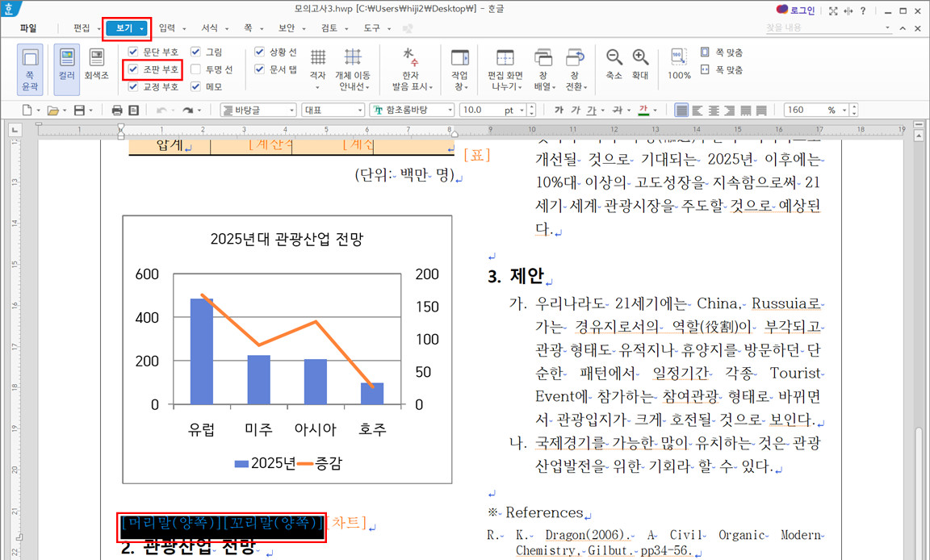Expand the font color dropdown arrow
Viewport: 930px width, 560px height.
[656, 111]
